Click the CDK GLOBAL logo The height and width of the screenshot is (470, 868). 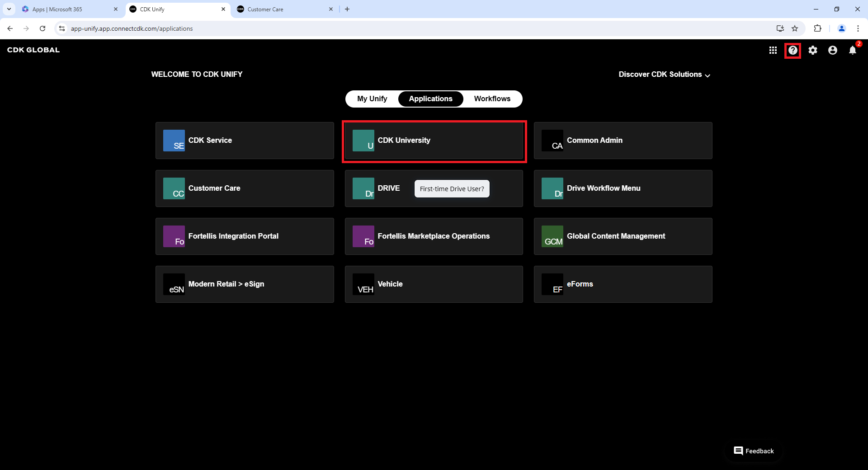point(33,50)
